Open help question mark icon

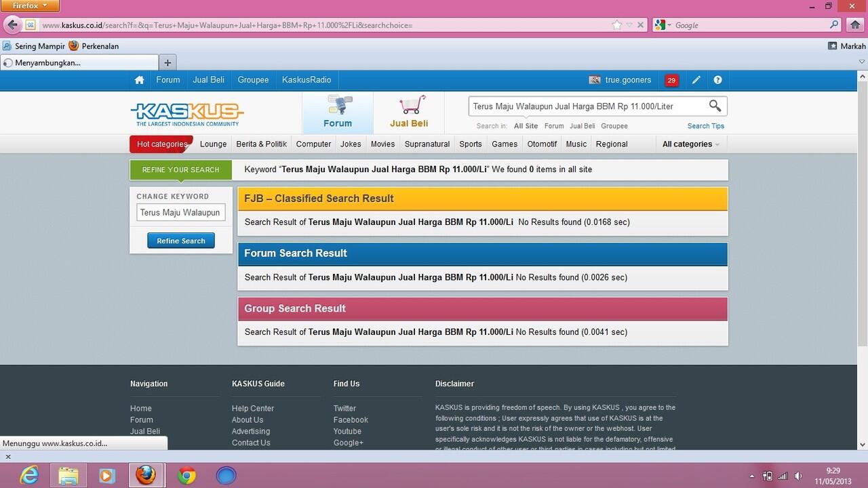(x=717, y=80)
